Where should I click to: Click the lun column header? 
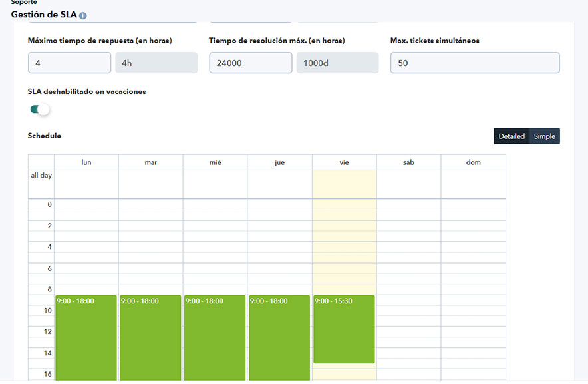[86, 162]
